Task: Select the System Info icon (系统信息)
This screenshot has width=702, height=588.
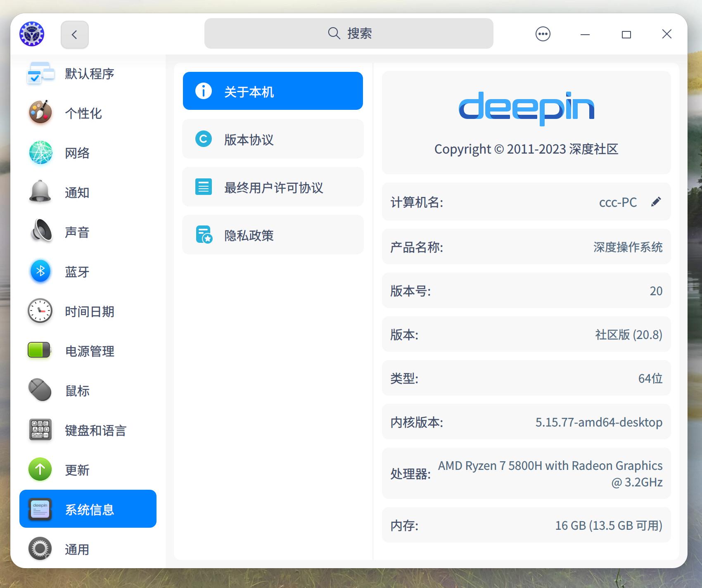Action: click(40, 509)
